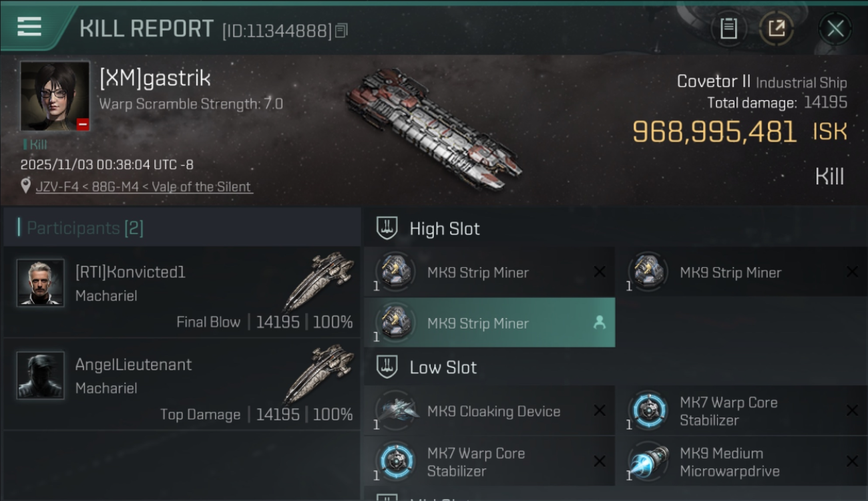Open the hamburger menu icon

pyautogui.click(x=29, y=27)
